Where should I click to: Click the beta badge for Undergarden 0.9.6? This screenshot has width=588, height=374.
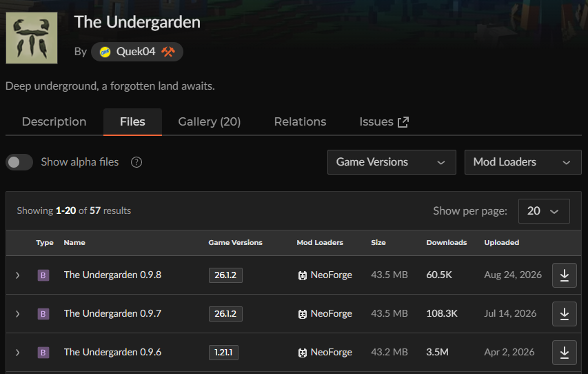coord(43,353)
